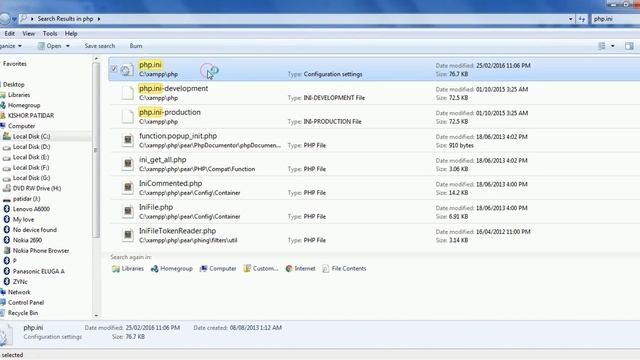Open Network in the navigation pane
Viewport: 640px width, 360px height.
click(19, 292)
